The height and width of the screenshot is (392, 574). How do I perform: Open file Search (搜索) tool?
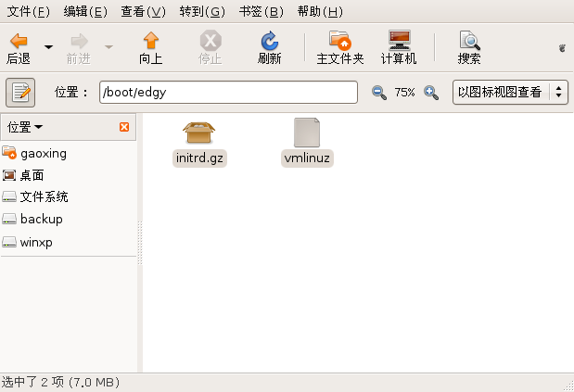point(469,47)
